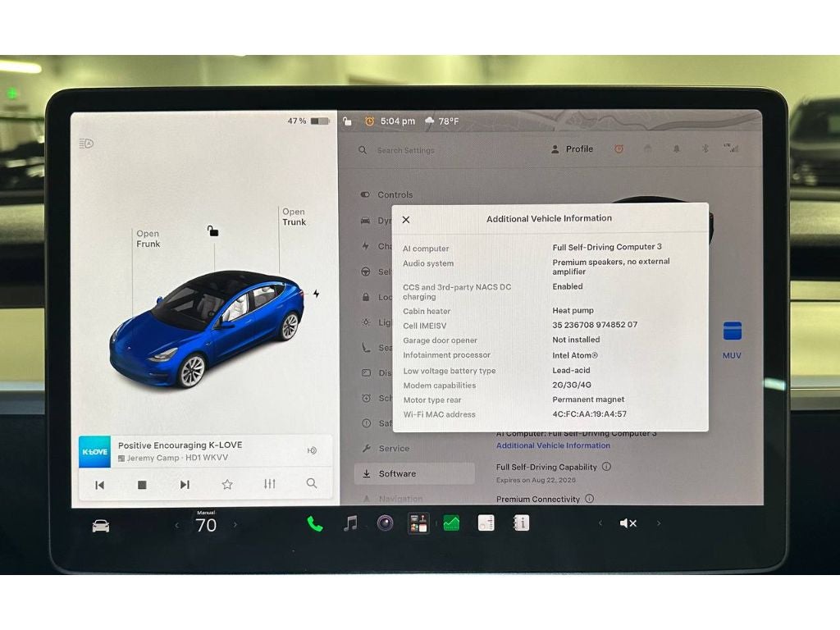Tap the Open Frunk label
Viewport: 840px width, 630px height.
coord(148,239)
